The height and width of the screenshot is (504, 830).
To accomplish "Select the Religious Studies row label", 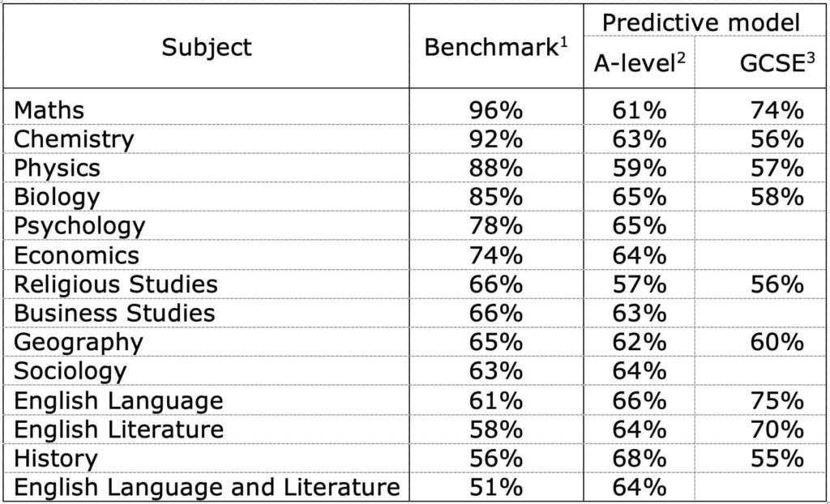I will coord(115,284).
